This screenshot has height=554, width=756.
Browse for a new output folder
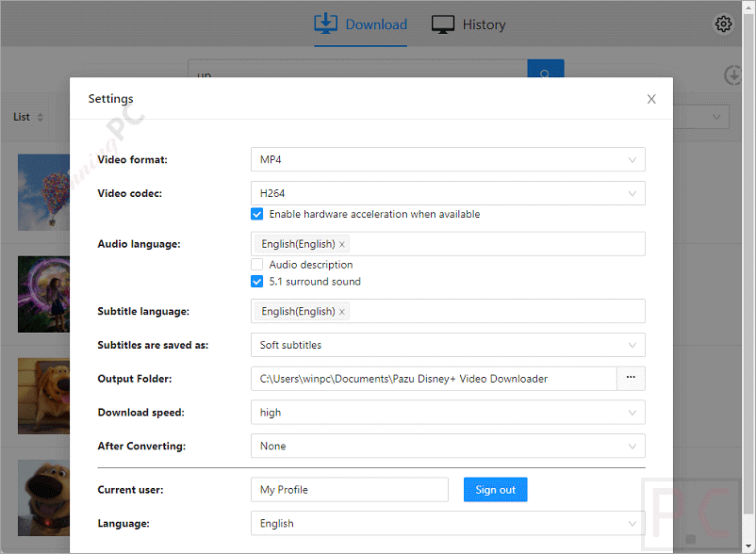(631, 378)
